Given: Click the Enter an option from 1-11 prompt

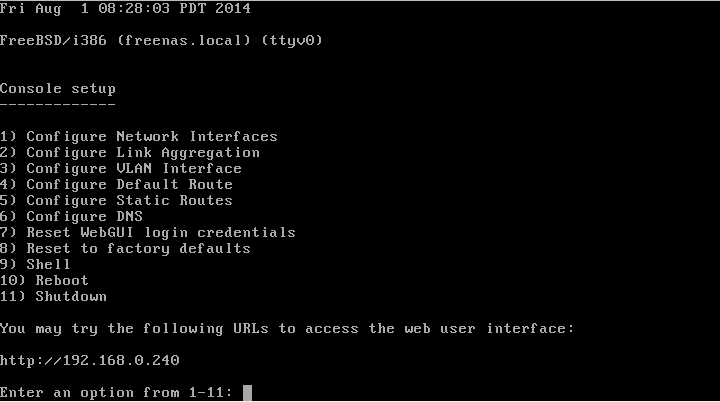Looking at the screenshot, I should click(x=117, y=392).
